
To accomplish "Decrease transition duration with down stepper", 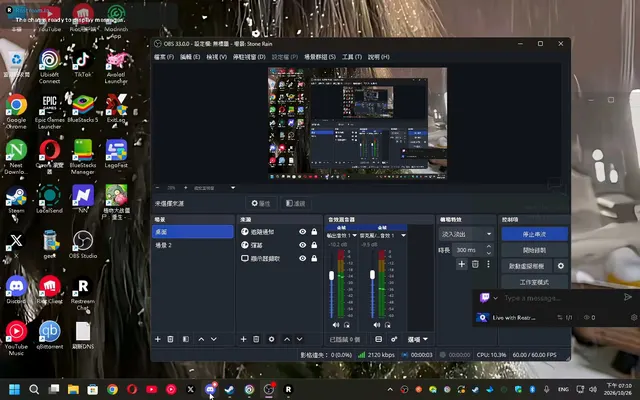I will coord(489,253).
